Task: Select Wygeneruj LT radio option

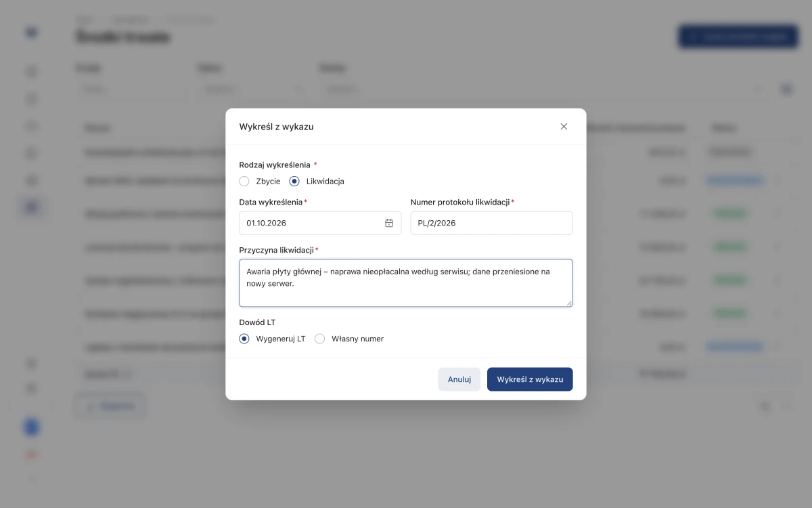Action: 244,339
